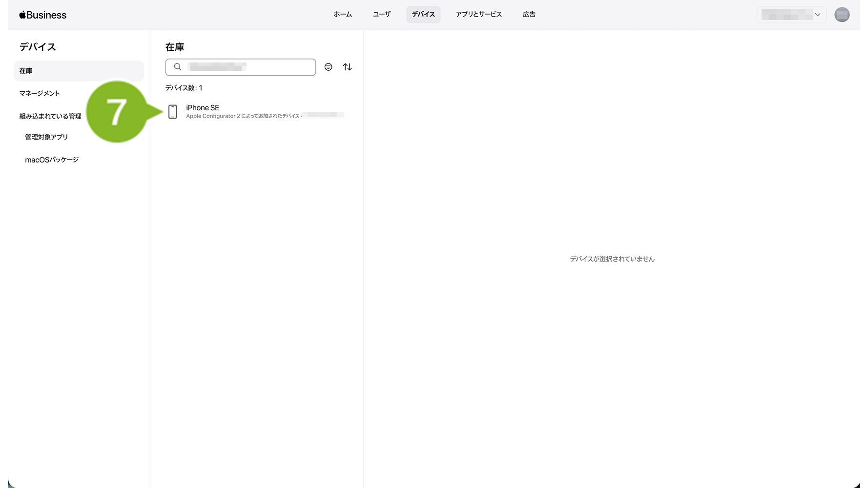The width and height of the screenshot is (868, 488).
Task: Open 管理対象アプリ in the sidebar
Action: 46,137
